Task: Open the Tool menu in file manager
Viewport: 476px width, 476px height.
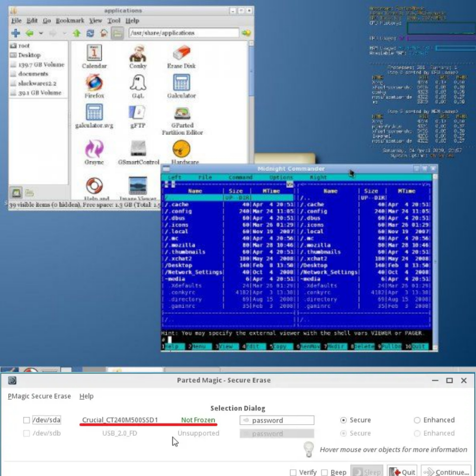Action: tap(113, 21)
